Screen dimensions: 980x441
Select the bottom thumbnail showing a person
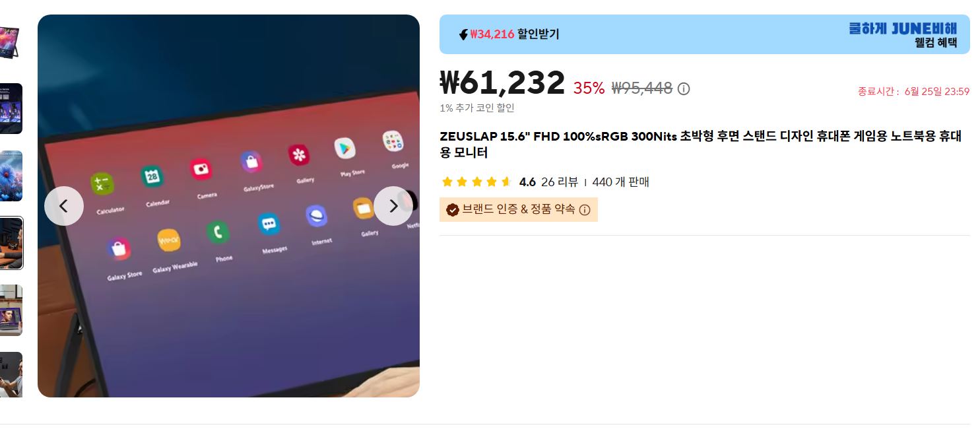[x=11, y=374]
